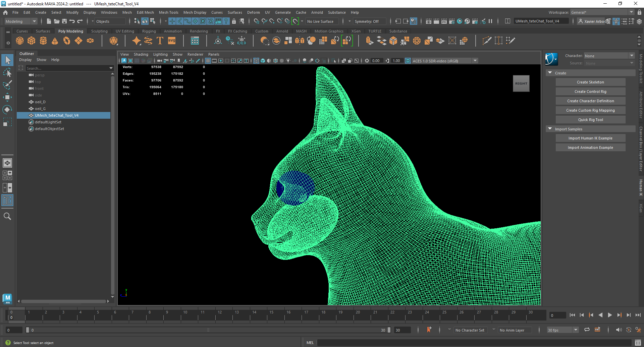Viewport: 644px width, 347px height.
Task: Open the Modeling menu set dropdown
Action: pyautogui.click(x=21, y=21)
